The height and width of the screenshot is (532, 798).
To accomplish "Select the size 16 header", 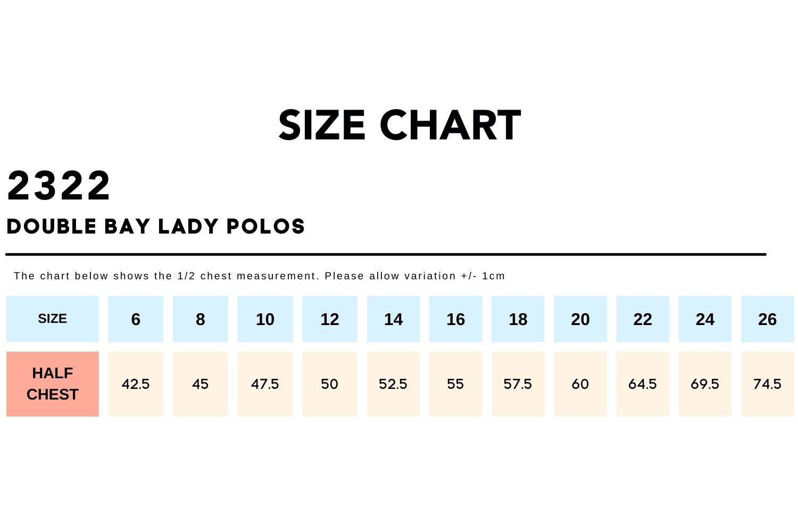I will click(455, 319).
